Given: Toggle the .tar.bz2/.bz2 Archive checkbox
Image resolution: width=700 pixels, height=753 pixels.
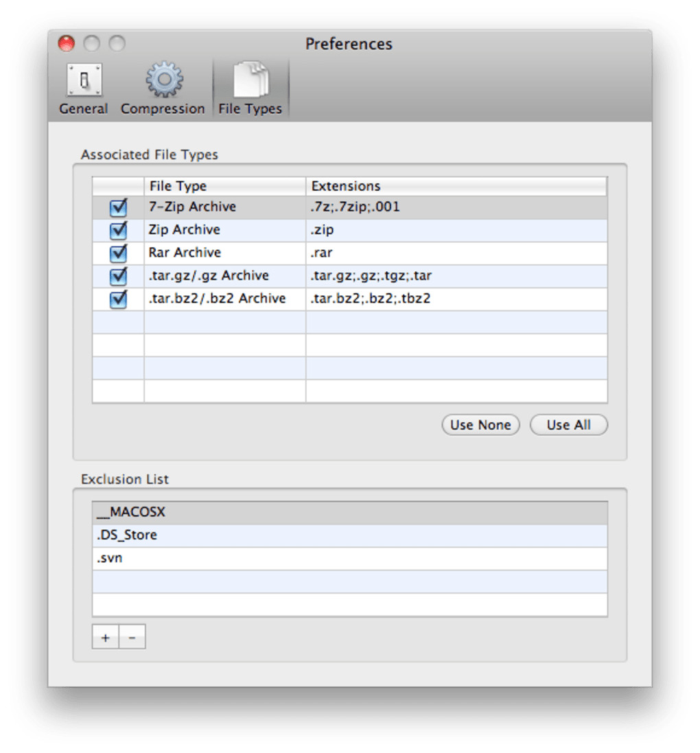Looking at the screenshot, I should coord(119,299).
